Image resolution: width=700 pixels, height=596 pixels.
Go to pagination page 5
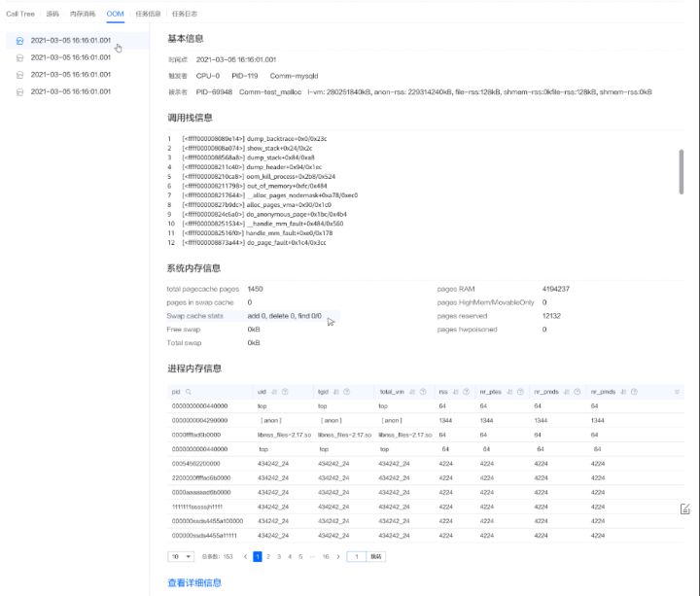[300, 557]
